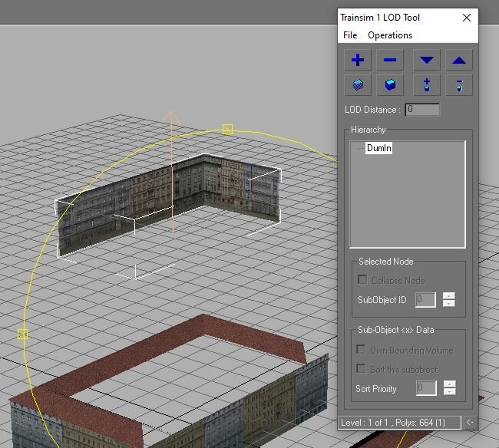Close the Trainsim 1 LOD Tool window
The width and height of the screenshot is (499, 448).
[x=467, y=18]
